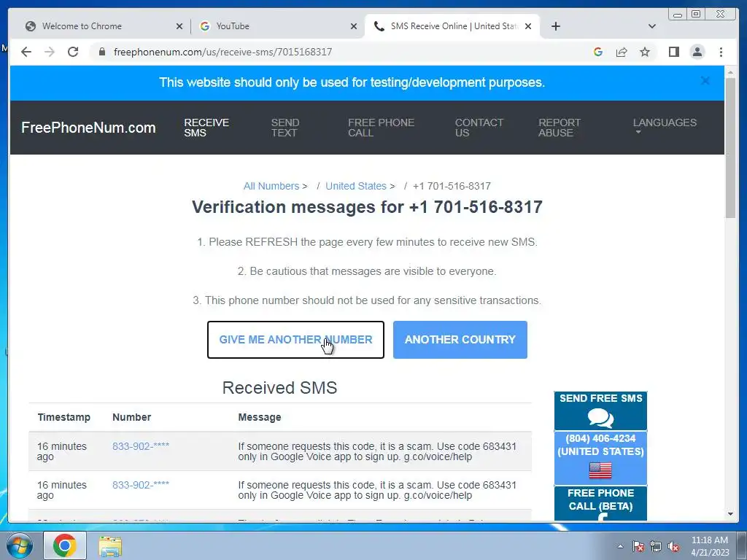Follow the United States breadcrumb link
This screenshot has height=560, width=747.
tap(356, 186)
